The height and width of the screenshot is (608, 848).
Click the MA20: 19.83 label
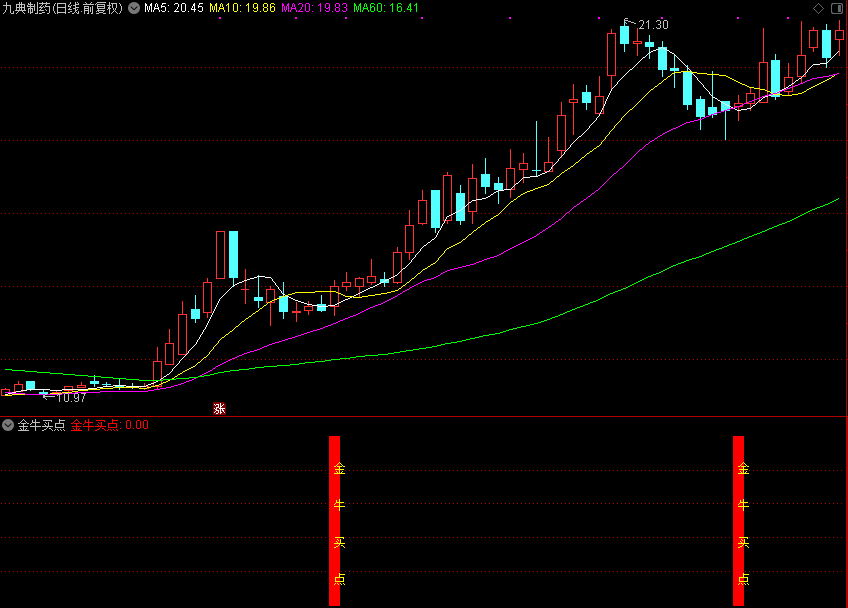(x=314, y=8)
